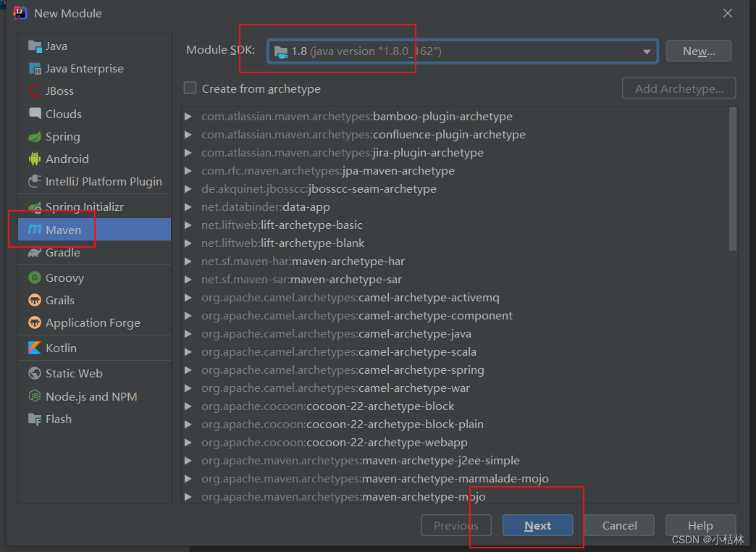This screenshot has height=552, width=756.
Task: Expand the net.databinder data-app node
Action: 188,207
